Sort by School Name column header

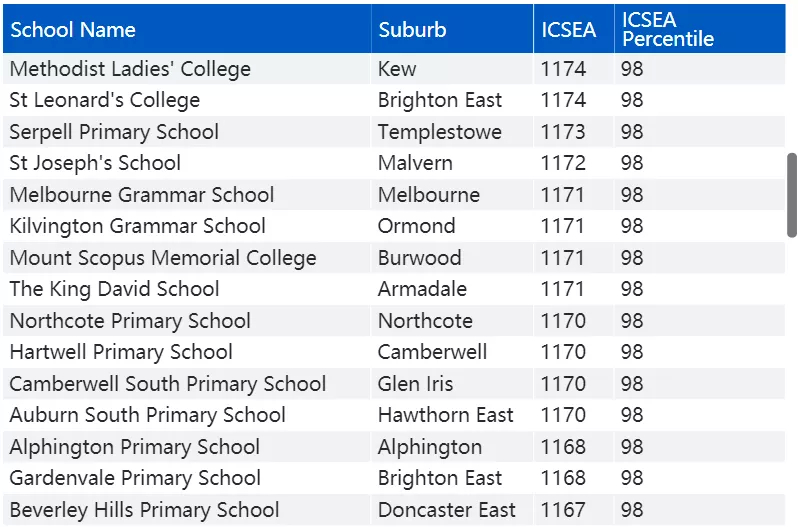pyautogui.click(x=187, y=29)
